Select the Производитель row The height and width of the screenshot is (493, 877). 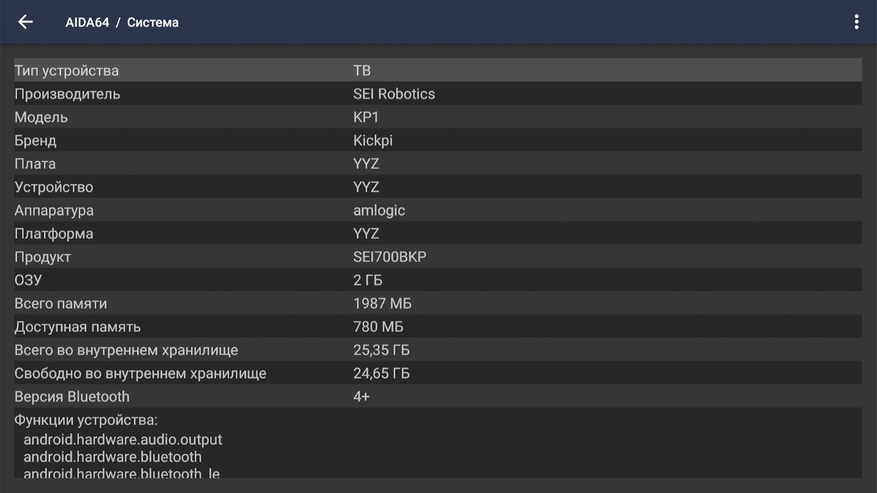point(437,94)
